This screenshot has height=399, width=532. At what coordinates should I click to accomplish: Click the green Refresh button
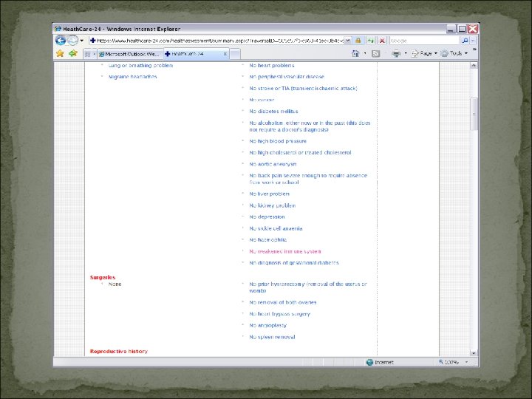point(371,41)
